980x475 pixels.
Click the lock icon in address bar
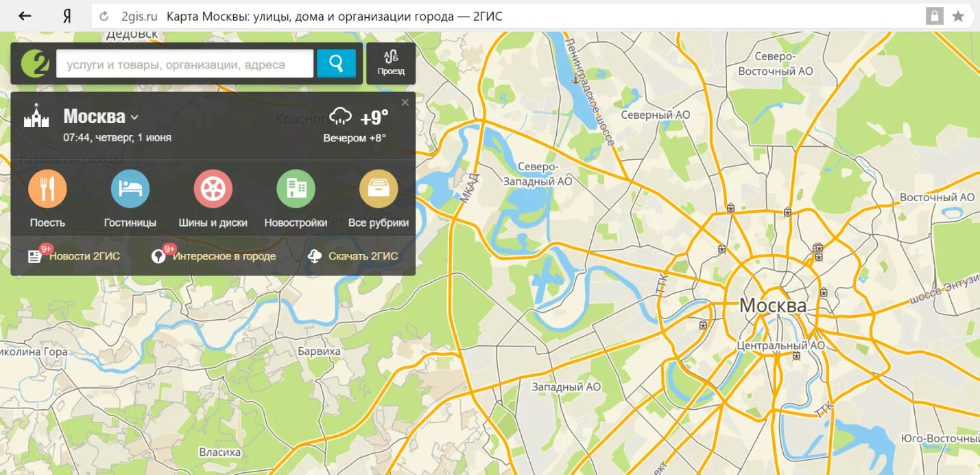coord(934,16)
